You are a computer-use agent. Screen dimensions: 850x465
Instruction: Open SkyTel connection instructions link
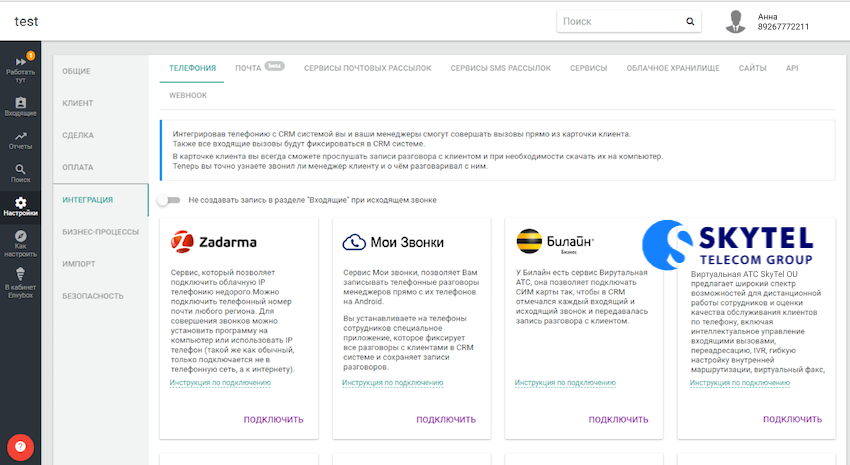740,383
